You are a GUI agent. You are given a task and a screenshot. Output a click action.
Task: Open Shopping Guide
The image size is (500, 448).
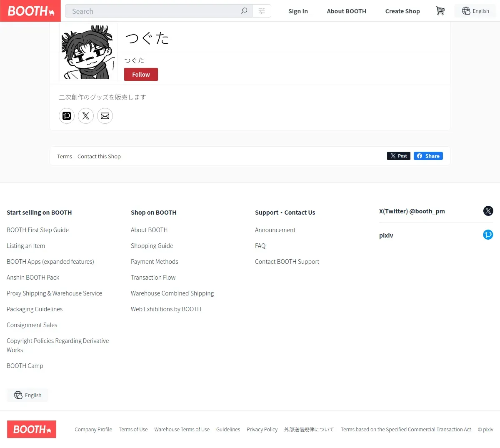coord(152,246)
